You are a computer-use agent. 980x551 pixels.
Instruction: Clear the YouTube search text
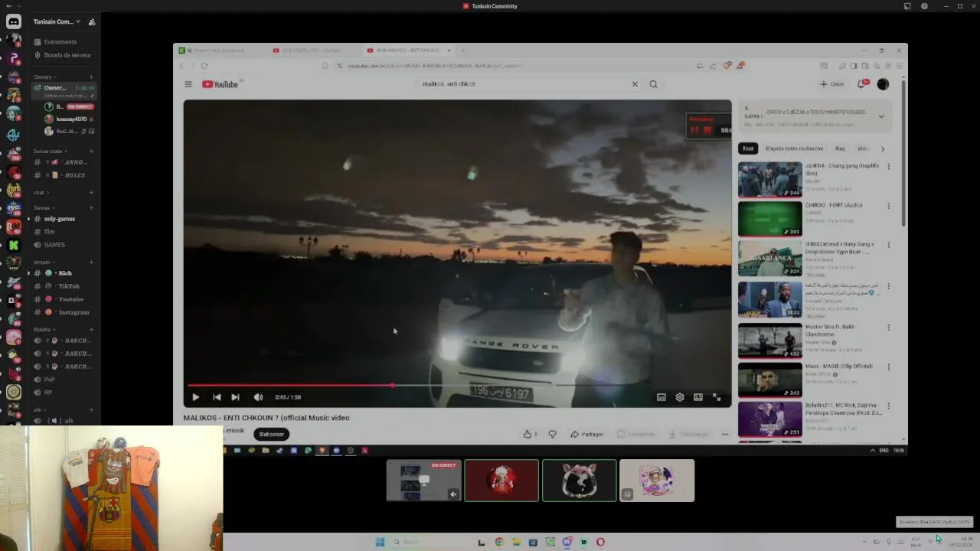(x=635, y=84)
